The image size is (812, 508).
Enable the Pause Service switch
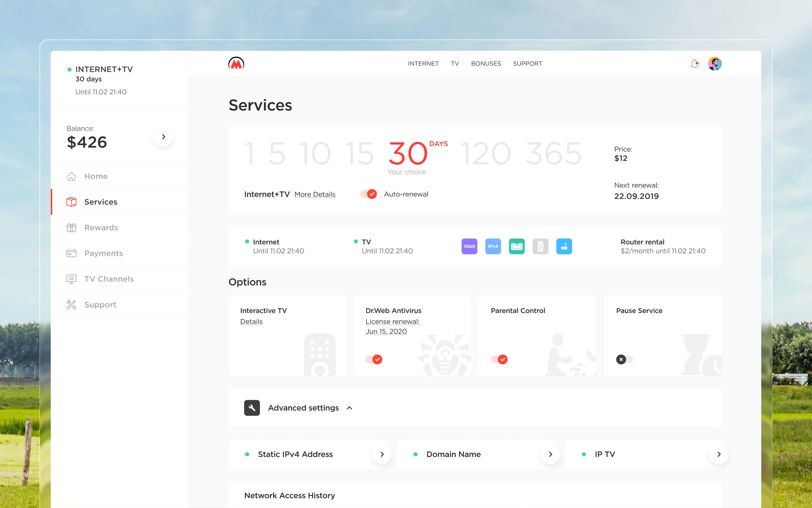pyautogui.click(x=624, y=360)
